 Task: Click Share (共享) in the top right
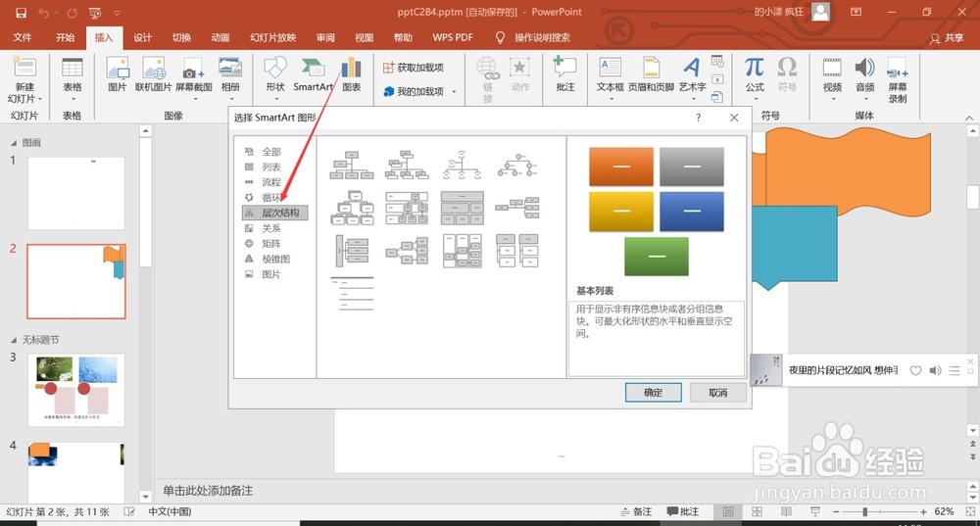947,37
